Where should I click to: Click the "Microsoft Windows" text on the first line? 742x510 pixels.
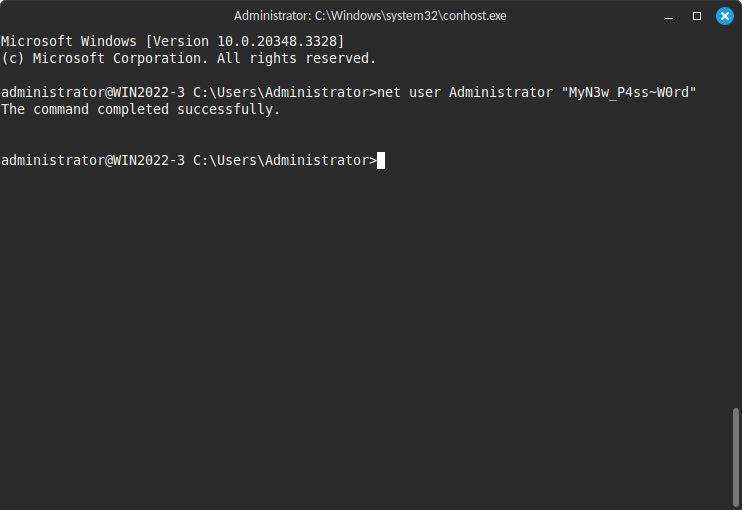coord(68,41)
